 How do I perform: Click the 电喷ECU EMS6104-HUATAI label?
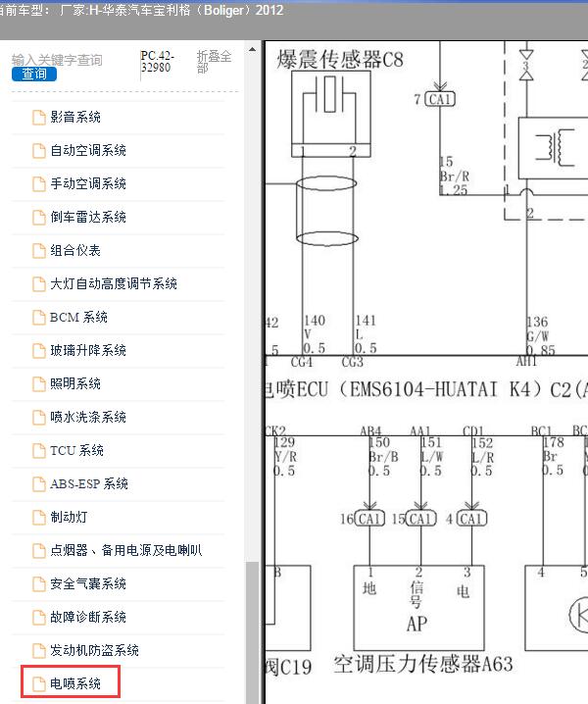(426, 389)
